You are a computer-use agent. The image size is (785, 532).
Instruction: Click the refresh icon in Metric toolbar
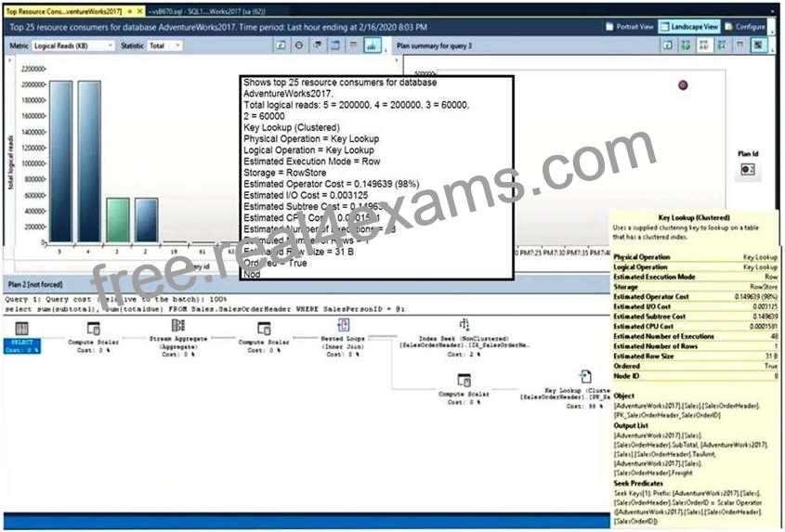[281, 45]
